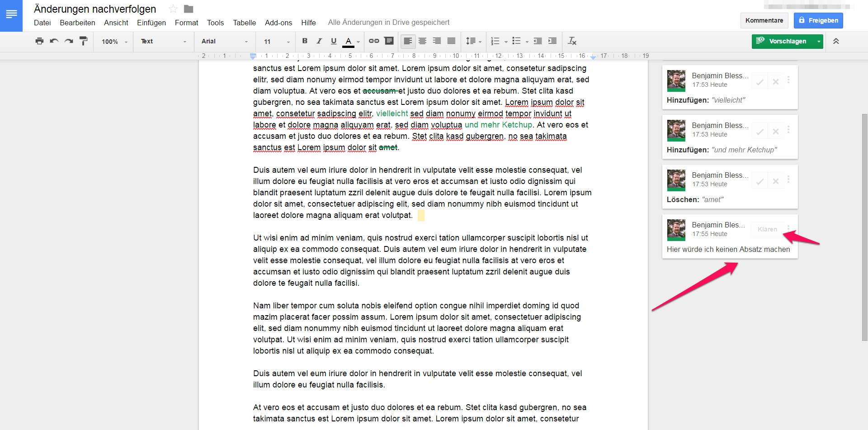Open the Datei menu
The image size is (868, 430).
[42, 23]
